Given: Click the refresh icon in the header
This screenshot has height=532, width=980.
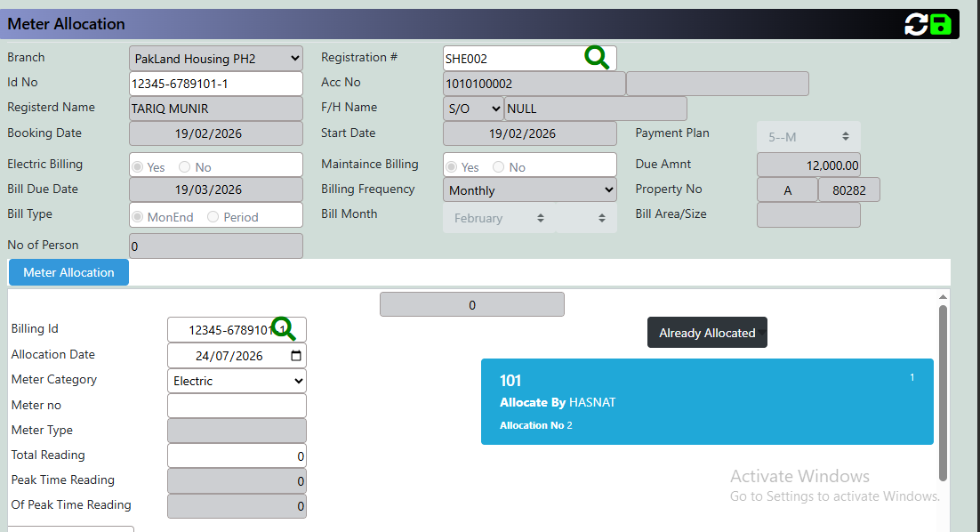Looking at the screenshot, I should (x=916, y=24).
